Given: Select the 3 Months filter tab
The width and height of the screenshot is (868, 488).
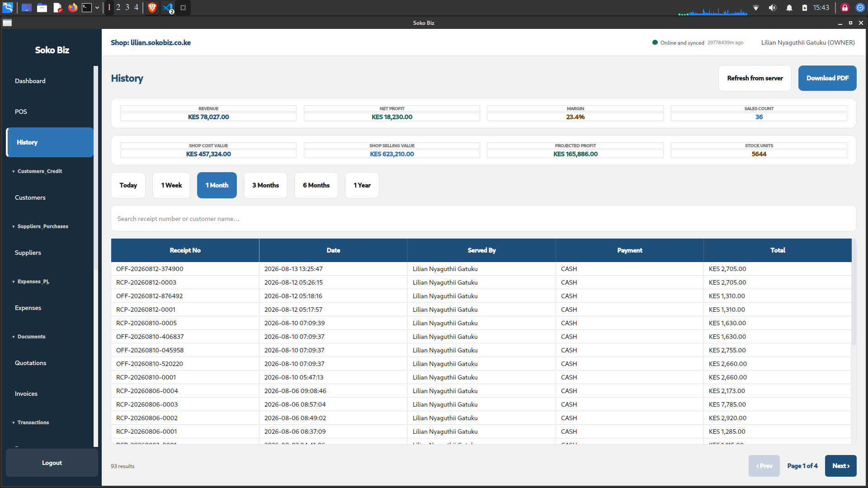Looking at the screenshot, I should (x=265, y=185).
